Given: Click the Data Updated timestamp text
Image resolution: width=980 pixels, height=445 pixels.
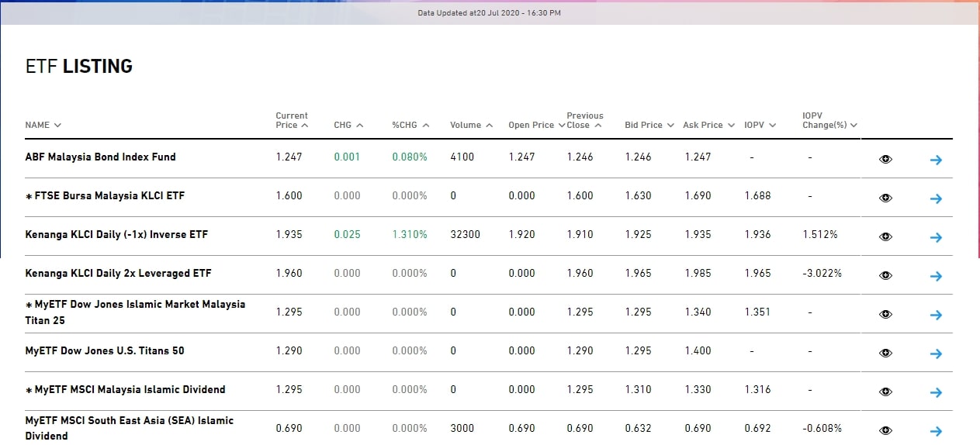Looking at the screenshot, I should click(x=489, y=12).
